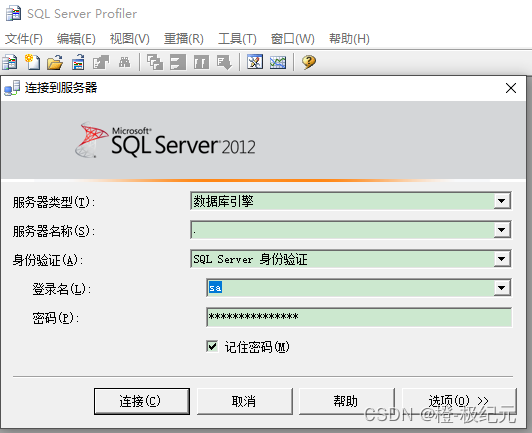Viewport: 532px width, 433px height.
Task: Click the yellow Help question-mark icon
Action: [309, 62]
